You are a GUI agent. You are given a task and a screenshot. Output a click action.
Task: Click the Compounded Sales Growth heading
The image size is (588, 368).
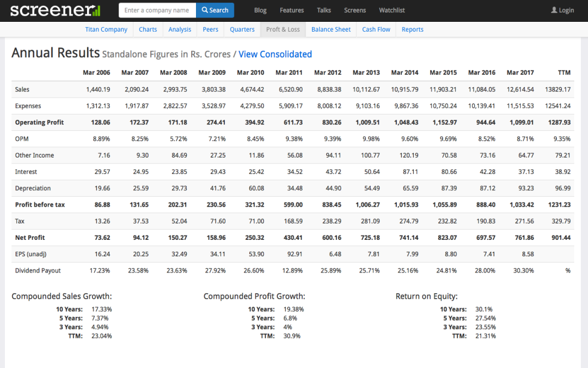point(62,296)
